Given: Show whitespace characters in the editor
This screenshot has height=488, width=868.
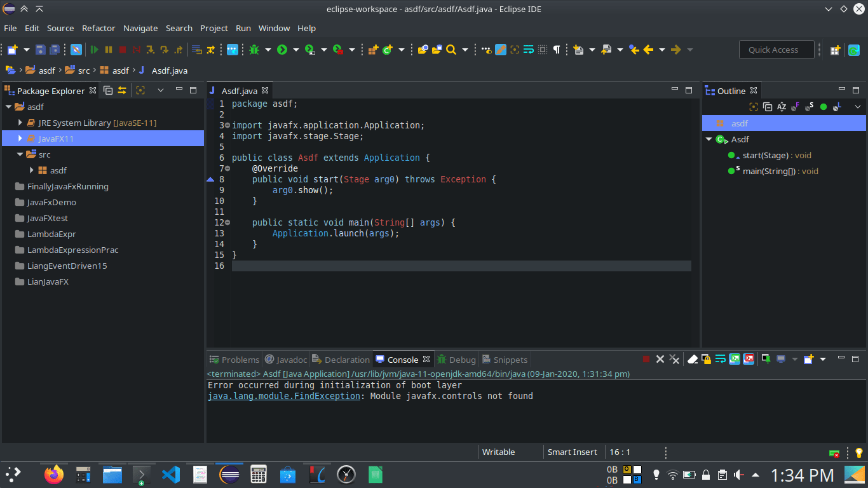Looking at the screenshot, I should (557, 49).
